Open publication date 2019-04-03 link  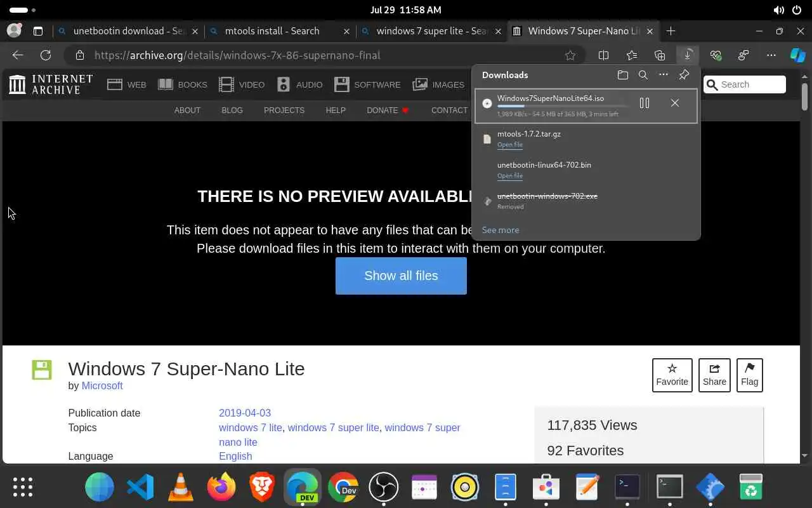pyautogui.click(x=245, y=413)
